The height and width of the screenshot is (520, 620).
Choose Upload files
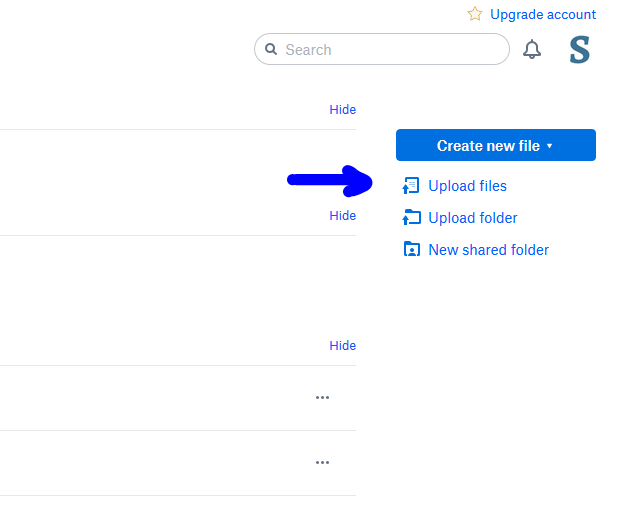[x=467, y=186]
